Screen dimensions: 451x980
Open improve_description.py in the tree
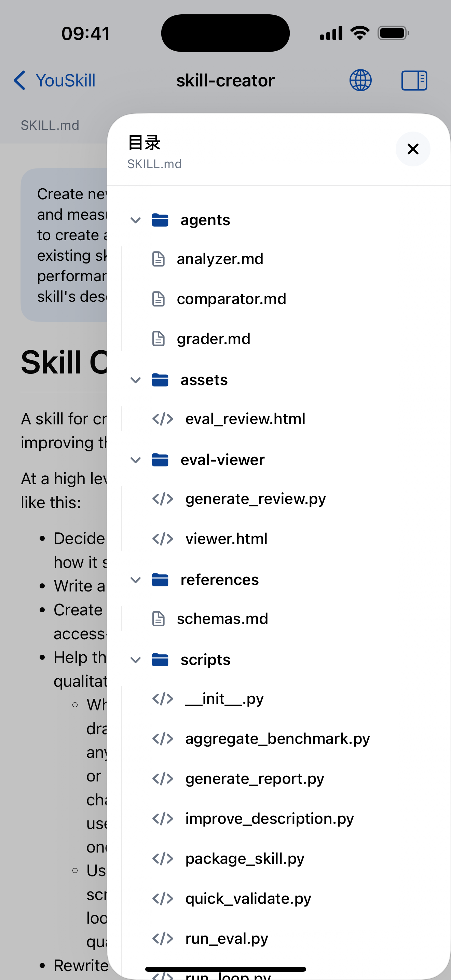tap(269, 818)
